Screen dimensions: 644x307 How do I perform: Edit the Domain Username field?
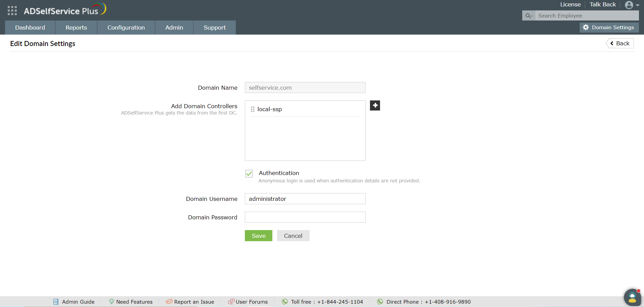click(305, 199)
